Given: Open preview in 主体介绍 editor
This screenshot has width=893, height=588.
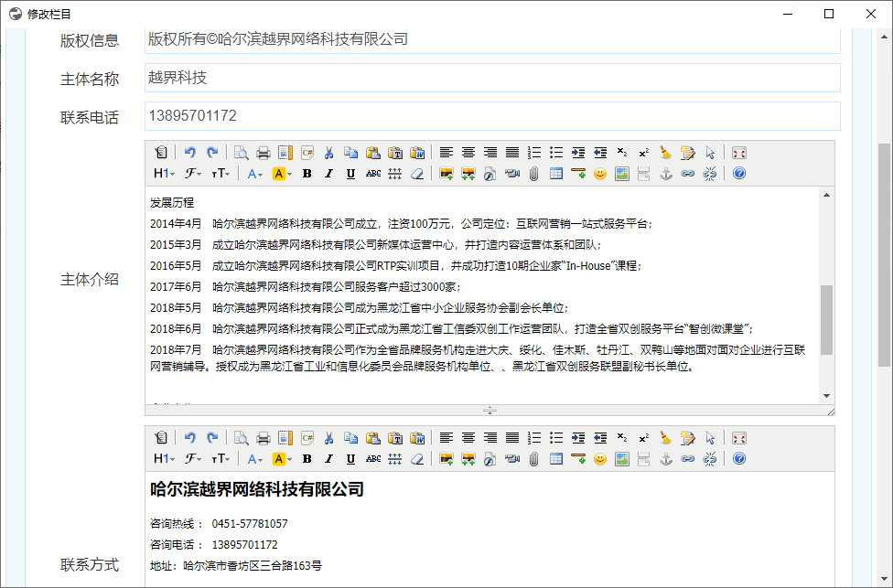Looking at the screenshot, I should [x=242, y=153].
